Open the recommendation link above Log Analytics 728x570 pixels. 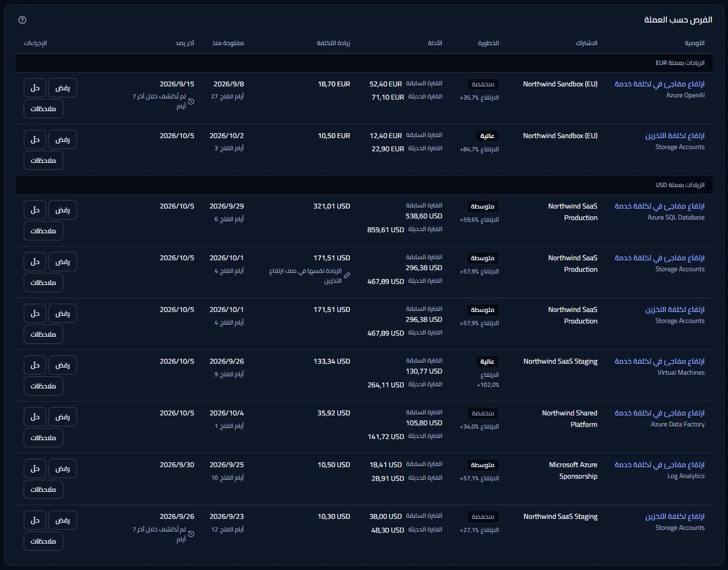tap(659, 465)
